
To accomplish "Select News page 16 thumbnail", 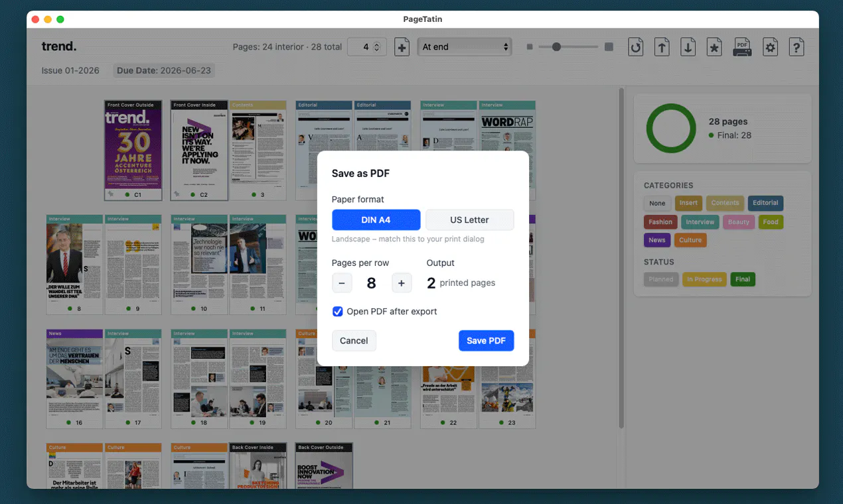I will (x=74, y=379).
